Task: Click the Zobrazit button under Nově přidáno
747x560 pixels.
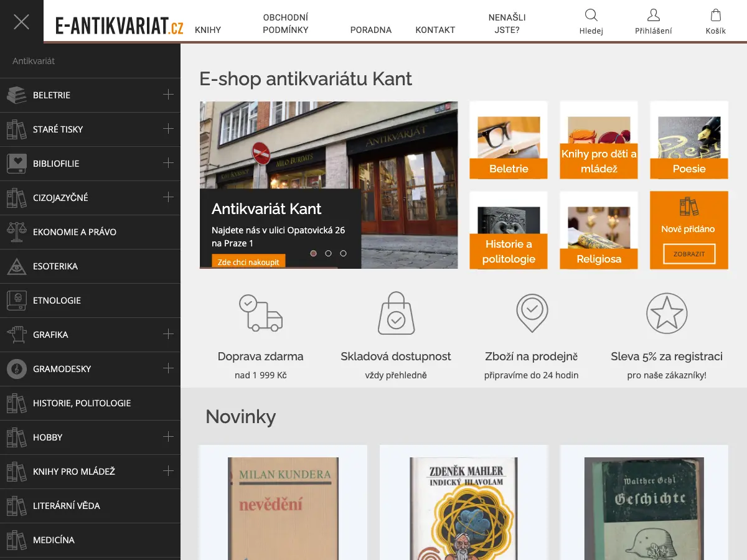Action: click(688, 254)
